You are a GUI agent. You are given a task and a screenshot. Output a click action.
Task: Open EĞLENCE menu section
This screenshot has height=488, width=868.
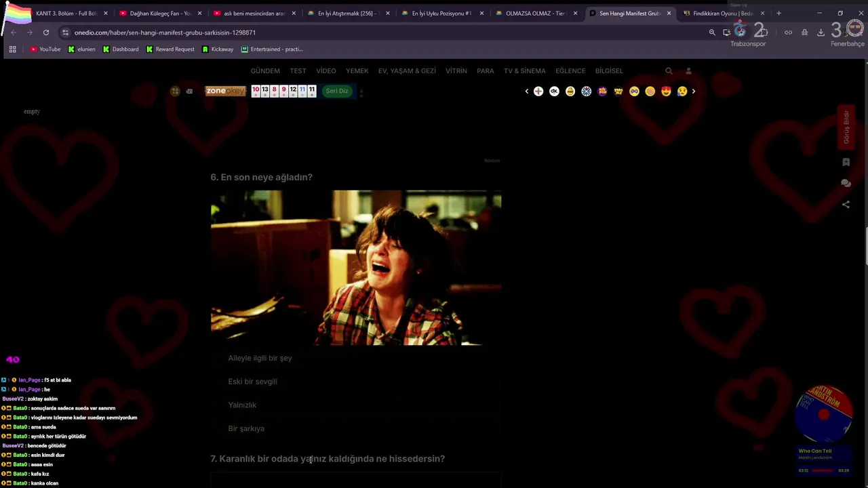[570, 70]
